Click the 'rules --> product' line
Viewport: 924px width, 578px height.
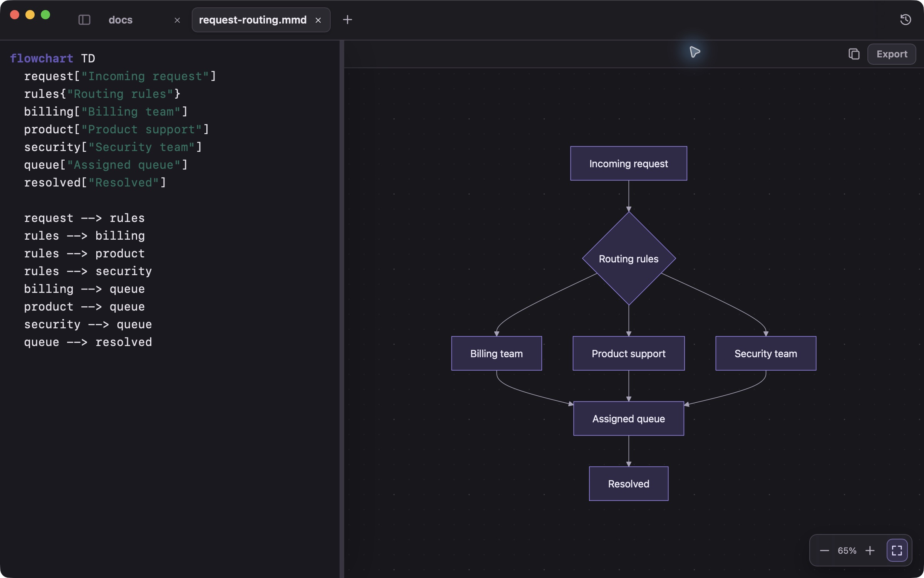84,253
